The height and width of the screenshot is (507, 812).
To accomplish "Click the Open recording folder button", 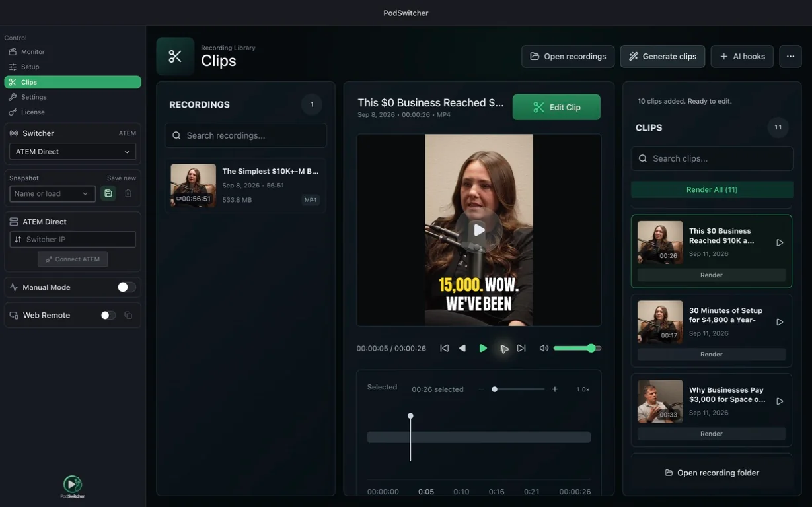I will click(x=712, y=473).
